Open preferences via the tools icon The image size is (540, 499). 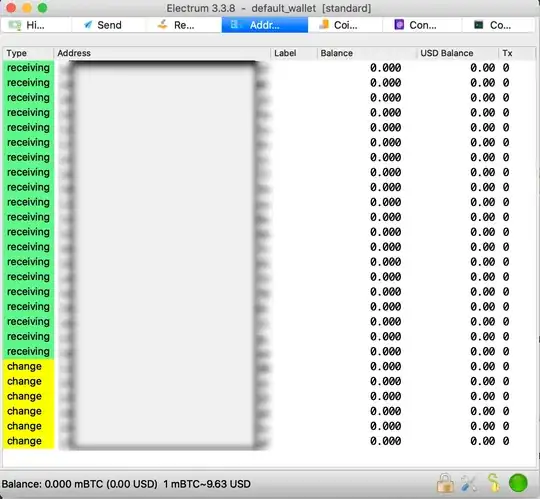point(469,483)
